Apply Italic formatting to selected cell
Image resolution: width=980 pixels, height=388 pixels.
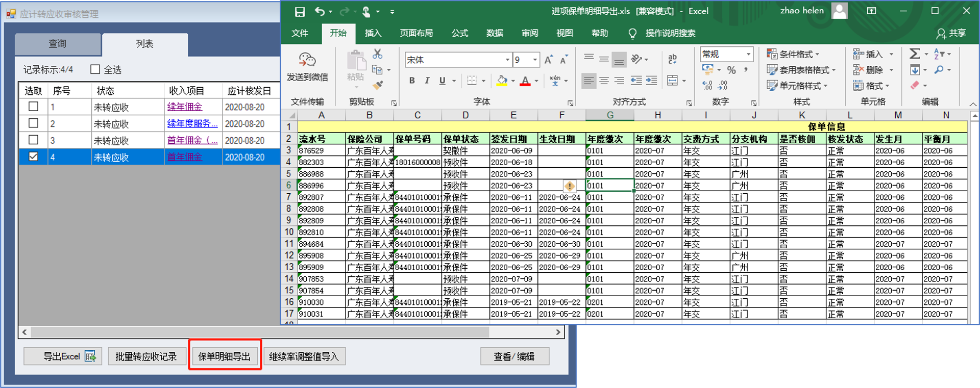click(427, 81)
